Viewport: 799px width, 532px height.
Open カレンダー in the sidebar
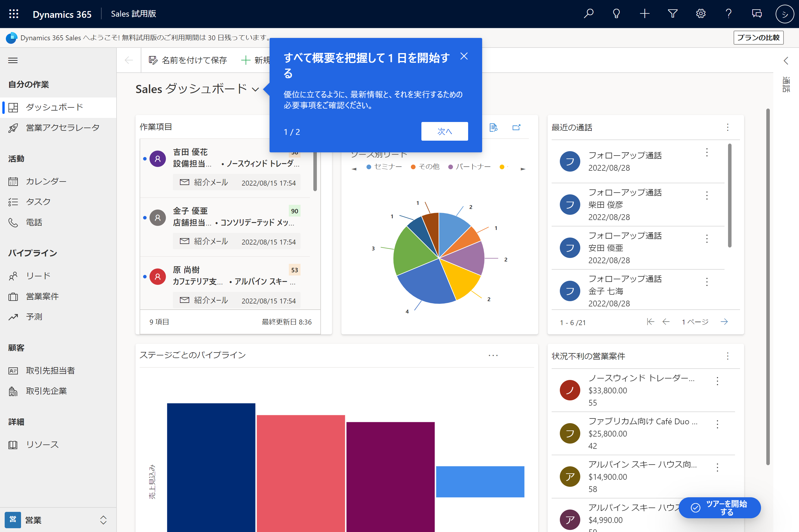(58, 181)
